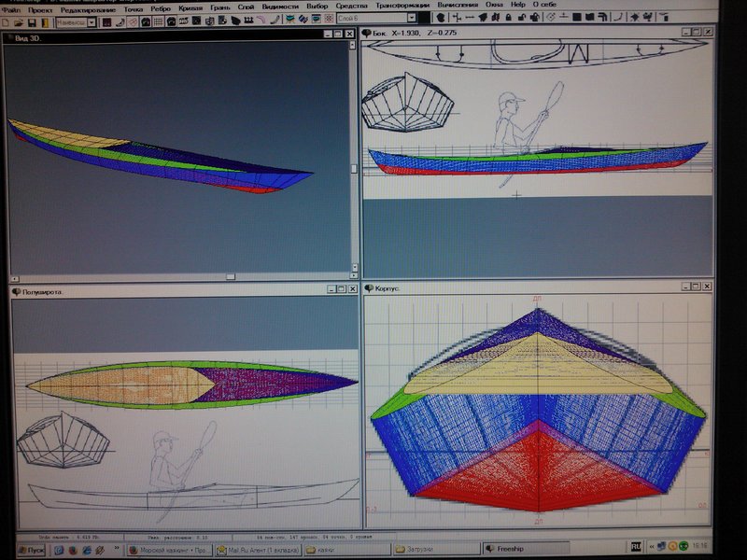Open the каяки folder taskbar button
The width and height of the screenshot is (747, 560).
click(347, 550)
